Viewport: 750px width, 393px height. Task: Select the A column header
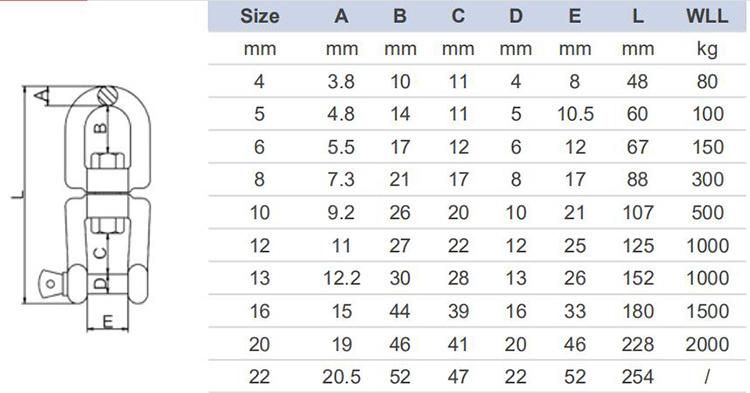[341, 16]
